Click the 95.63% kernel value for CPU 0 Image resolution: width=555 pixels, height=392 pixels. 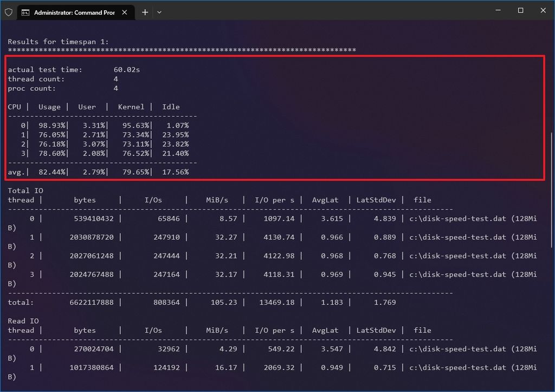136,126
